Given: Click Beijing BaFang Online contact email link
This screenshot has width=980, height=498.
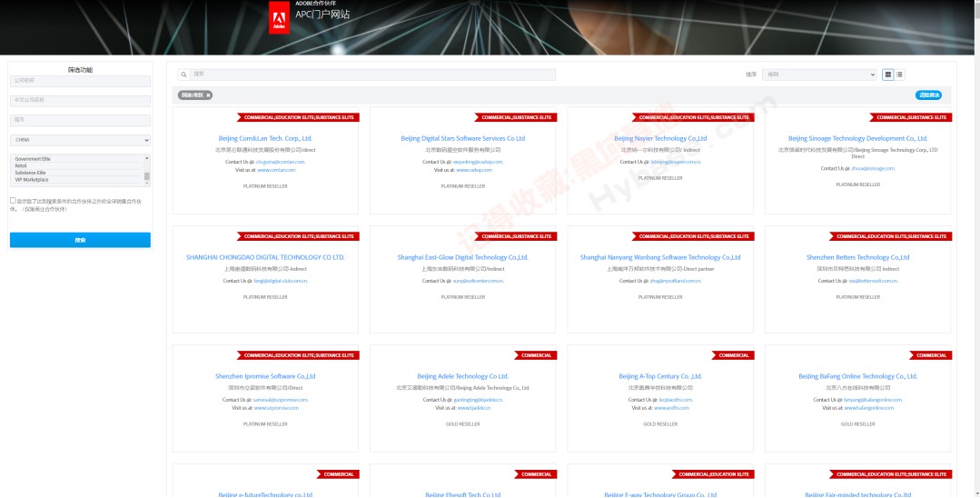Looking at the screenshot, I should (x=873, y=400).
